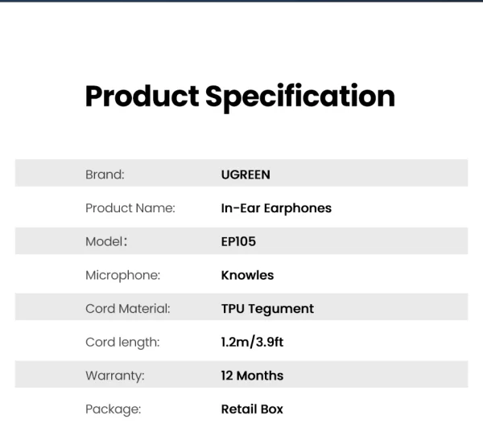This screenshot has width=483, height=448.
Task: Click the "Model:" label
Action: 106,241
